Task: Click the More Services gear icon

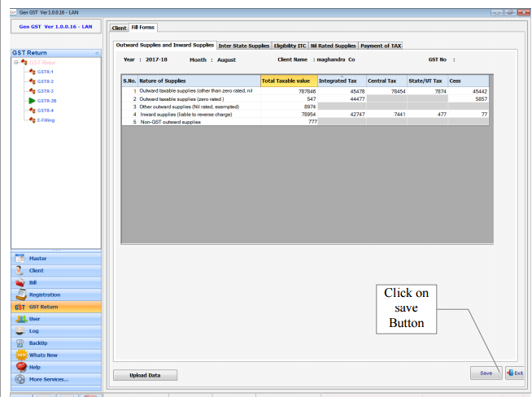Action: [20, 379]
